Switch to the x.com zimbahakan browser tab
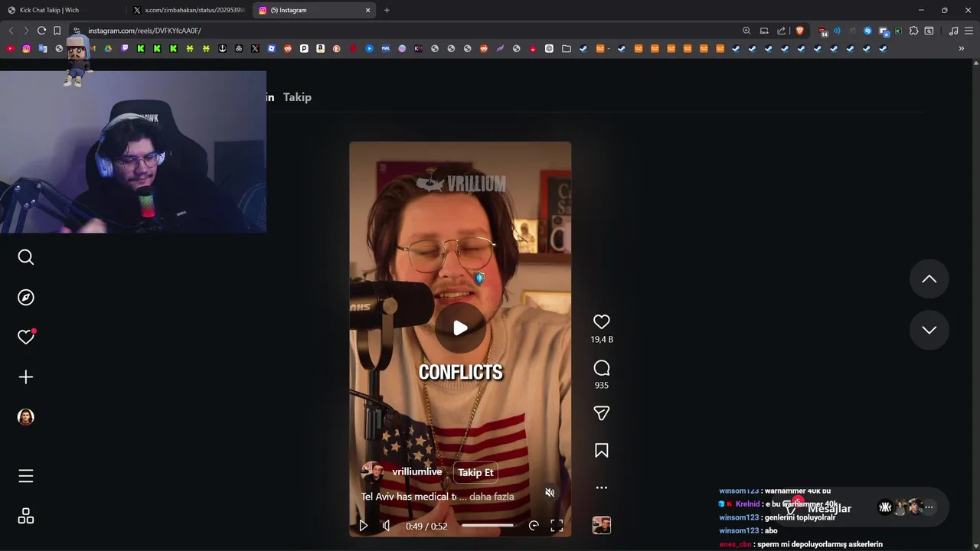Screen dimensions: 980x551 coord(188,10)
